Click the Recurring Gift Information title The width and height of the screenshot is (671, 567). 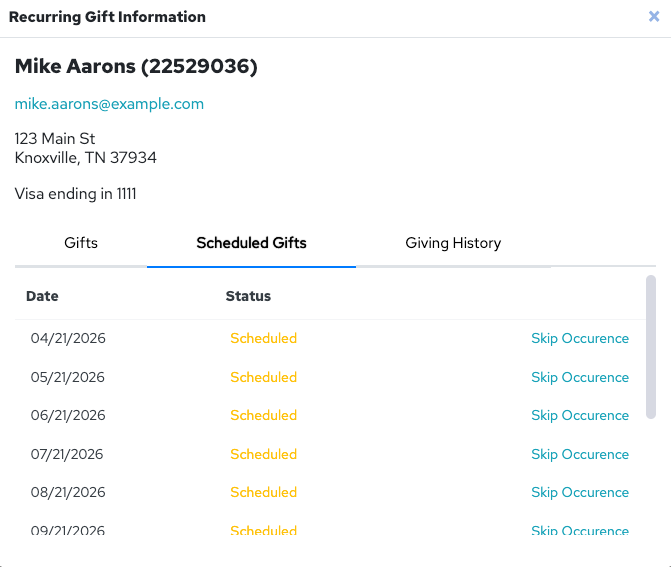point(107,17)
